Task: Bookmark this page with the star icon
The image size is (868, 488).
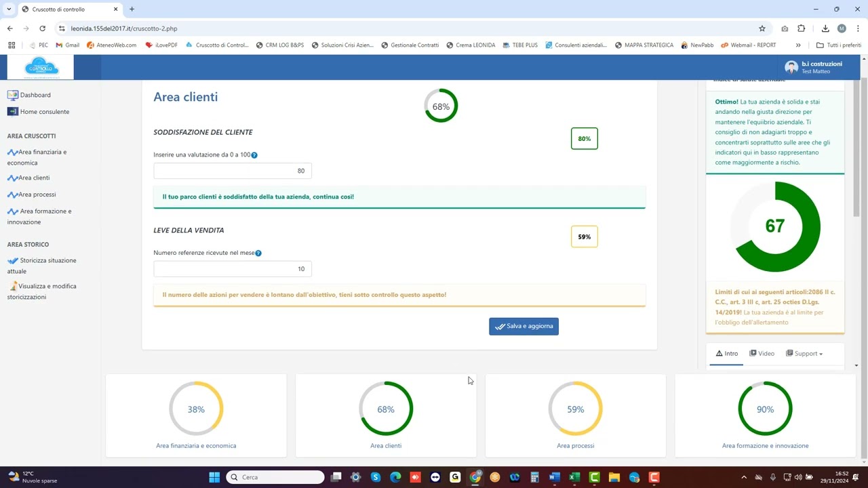Action: [x=762, y=28]
